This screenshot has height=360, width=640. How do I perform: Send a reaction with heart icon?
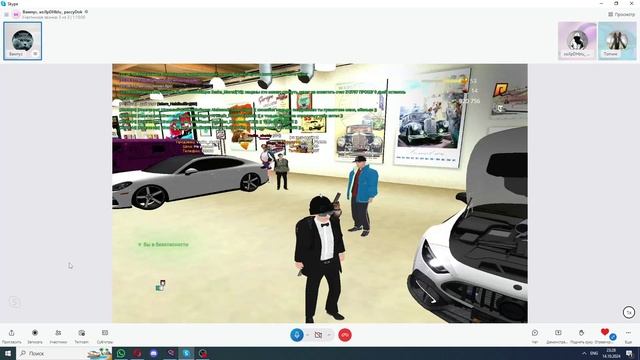(x=605, y=332)
